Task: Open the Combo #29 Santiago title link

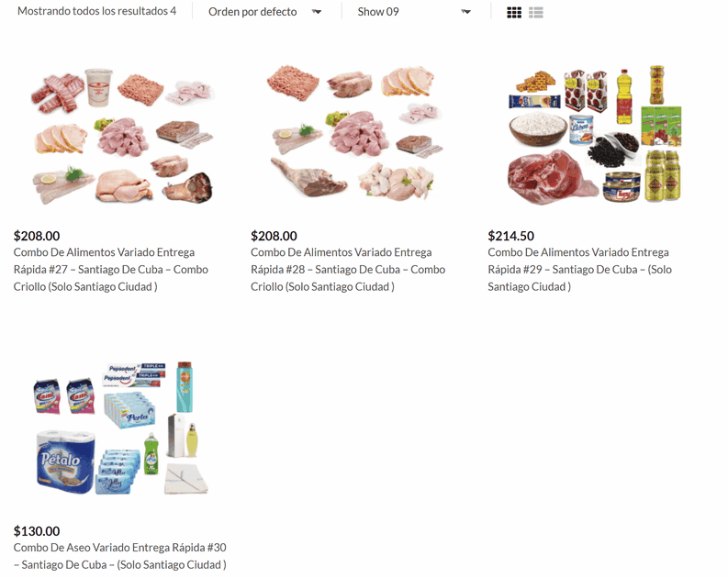Action: coord(579,270)
